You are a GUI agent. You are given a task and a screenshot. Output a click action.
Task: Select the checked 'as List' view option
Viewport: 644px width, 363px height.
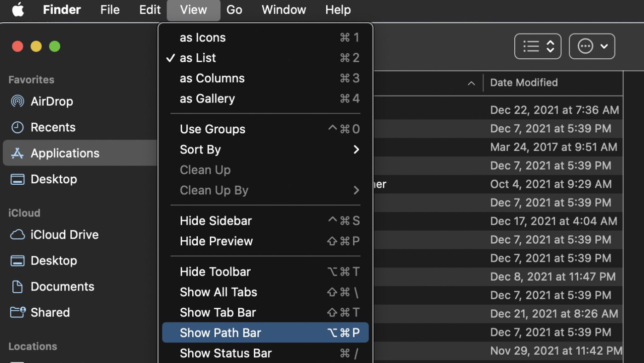[x=198, y=58]
